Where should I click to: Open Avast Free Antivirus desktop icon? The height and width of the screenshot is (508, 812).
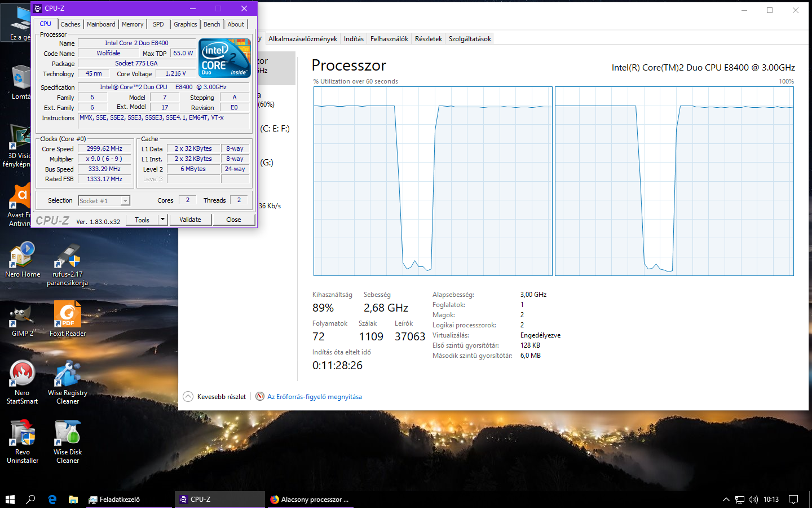tap(20, 205)
